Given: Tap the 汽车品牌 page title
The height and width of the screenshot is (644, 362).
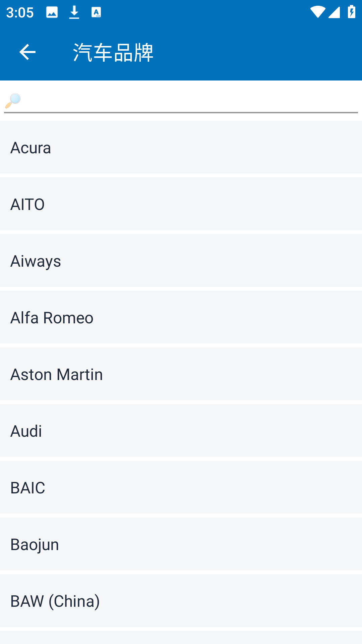Looking at the screenshot, I should [113, 52].
